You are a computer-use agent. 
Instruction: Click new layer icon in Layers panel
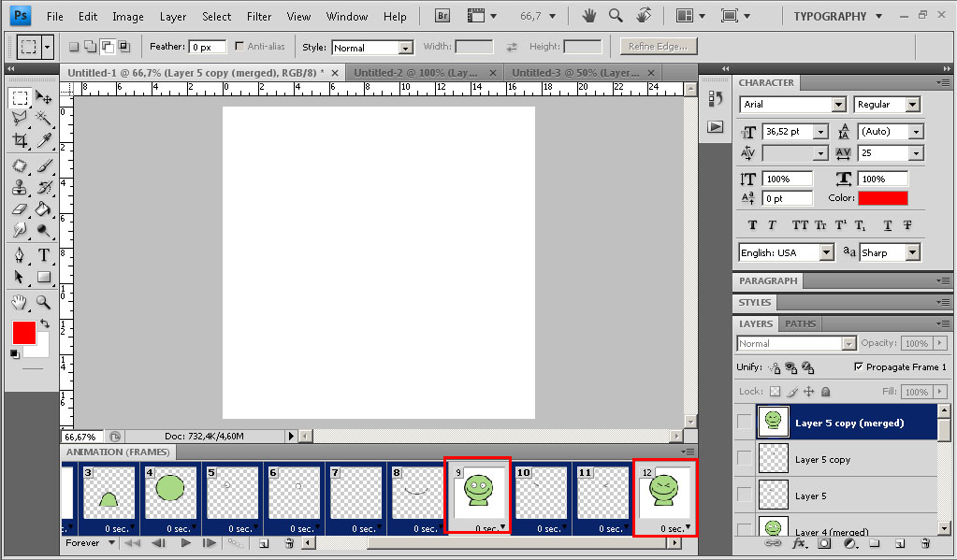pyautogui.click(x=899, y=543)
